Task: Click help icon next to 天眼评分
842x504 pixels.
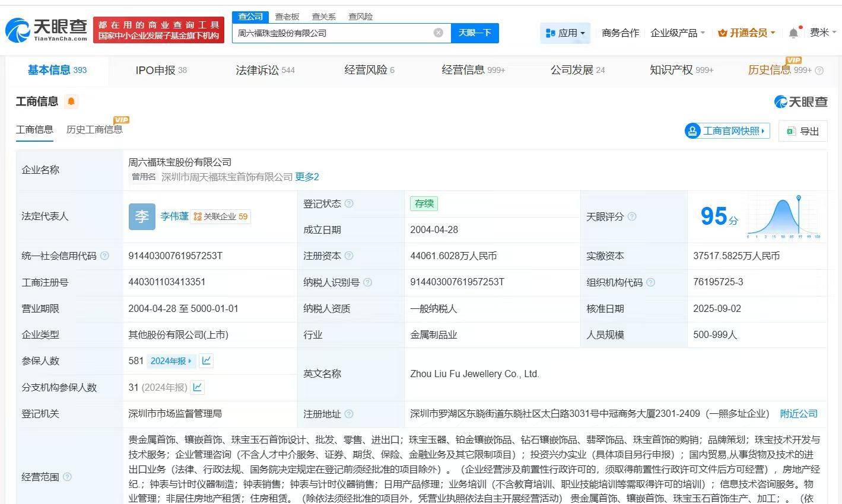Action: pyautogui.click(x=632, y=216)
